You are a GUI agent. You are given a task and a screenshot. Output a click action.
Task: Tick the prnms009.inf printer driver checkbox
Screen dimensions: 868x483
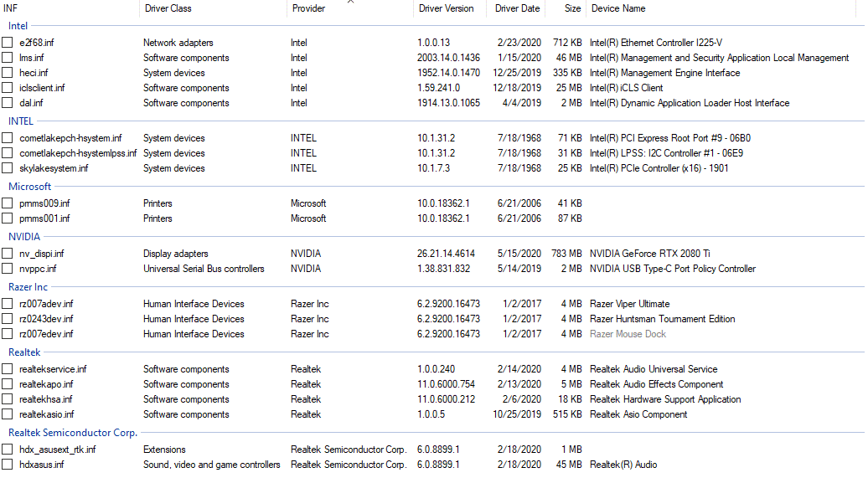[x=8, y=203]
